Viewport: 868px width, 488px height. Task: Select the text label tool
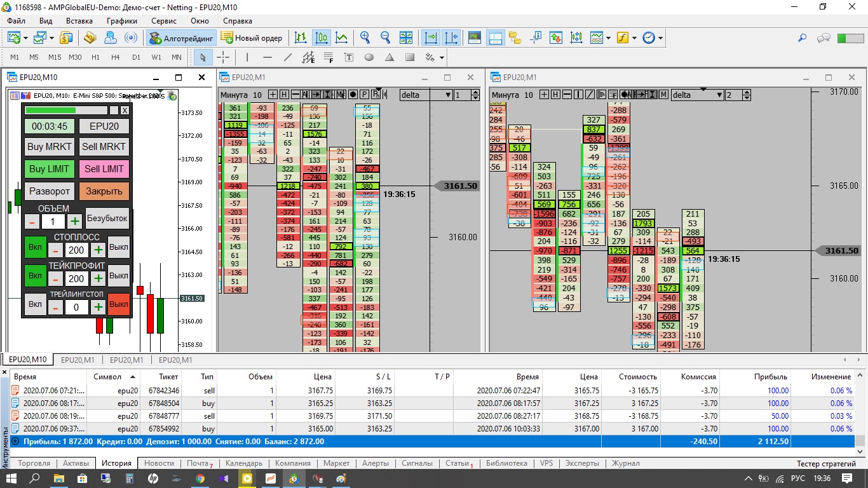[x=349, y=57]
